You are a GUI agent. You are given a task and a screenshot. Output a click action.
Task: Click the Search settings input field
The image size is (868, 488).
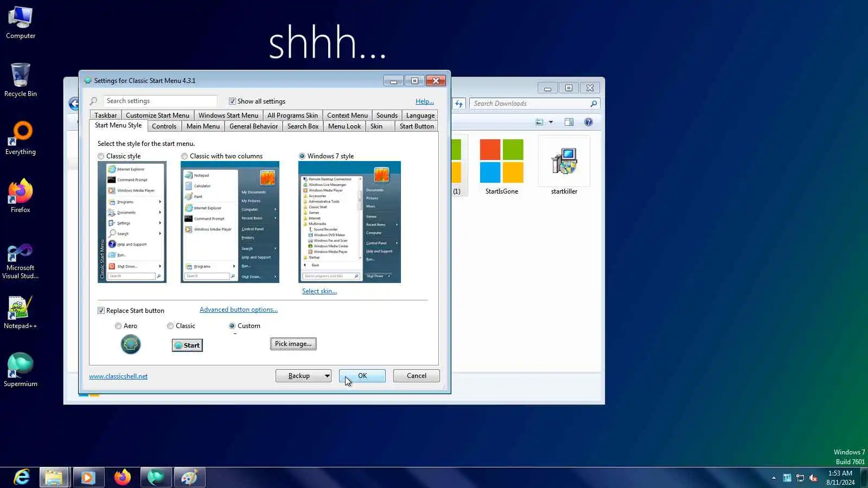[160, 101]
